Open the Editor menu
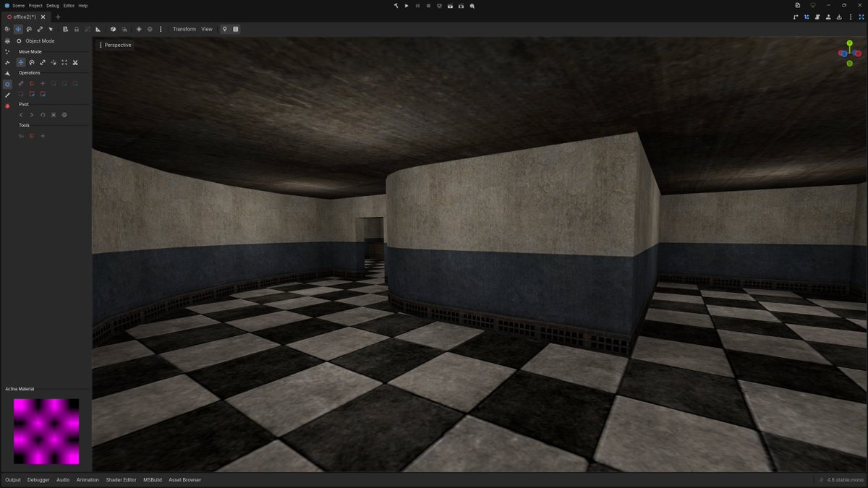 click(x=69, y=5)
